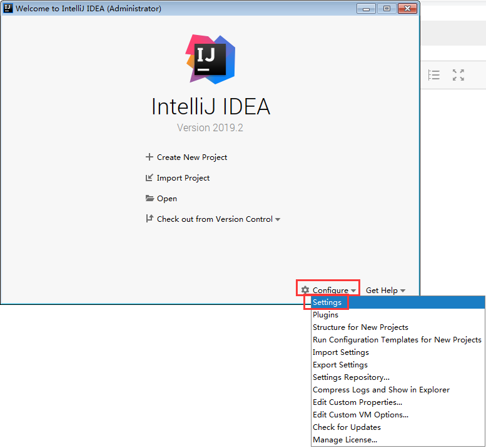The image size is (486, 448).
Task: Click the list outline icon in background window
Action: (x=433, y=75)
